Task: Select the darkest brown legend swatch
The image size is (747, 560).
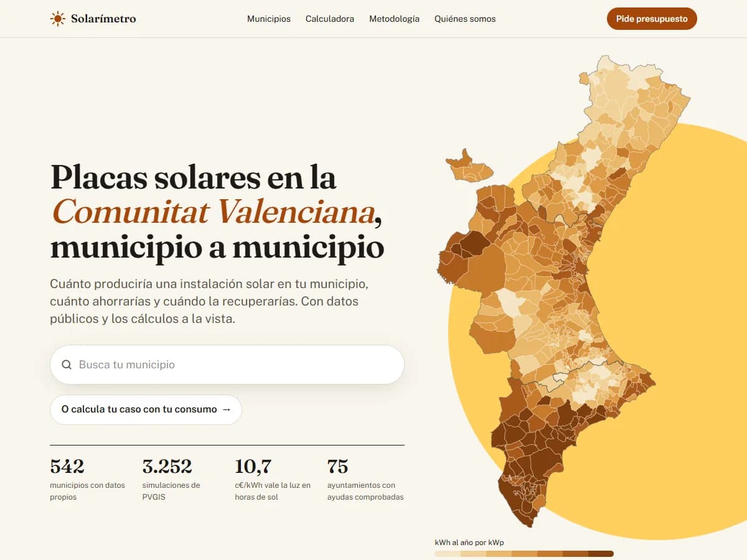Action: (x=601, y=554)
